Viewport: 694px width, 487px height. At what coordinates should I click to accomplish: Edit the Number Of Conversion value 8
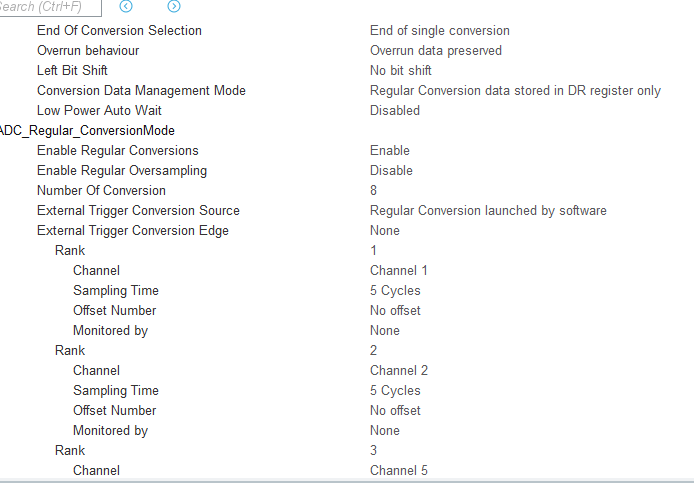(x=373, y=191)
